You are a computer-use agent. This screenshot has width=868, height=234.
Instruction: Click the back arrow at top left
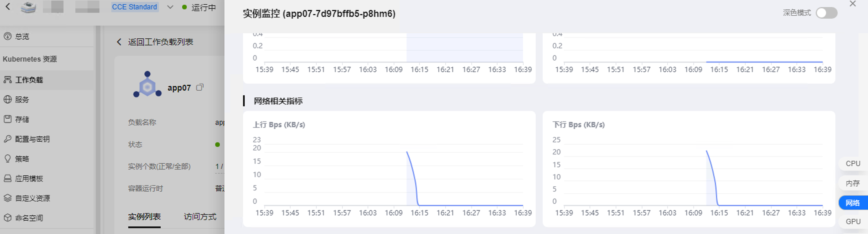coord(8,6)
